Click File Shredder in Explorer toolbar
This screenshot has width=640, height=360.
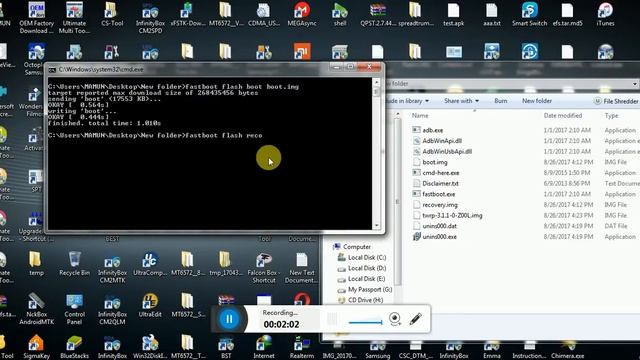[x=616, y=101]
